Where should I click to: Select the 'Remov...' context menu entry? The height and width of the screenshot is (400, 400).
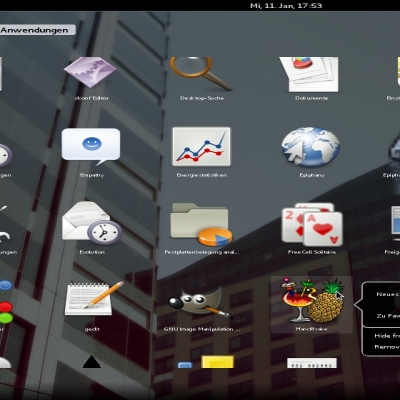tap(387, 347)
